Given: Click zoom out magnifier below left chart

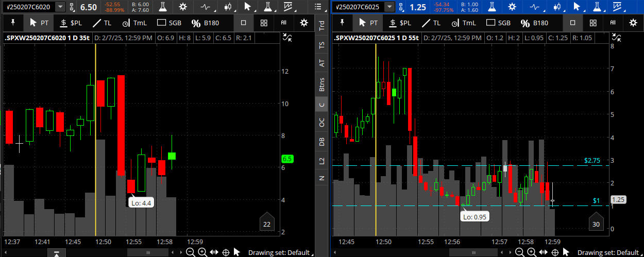Looking at the screenshot, I should coord(190,252).
